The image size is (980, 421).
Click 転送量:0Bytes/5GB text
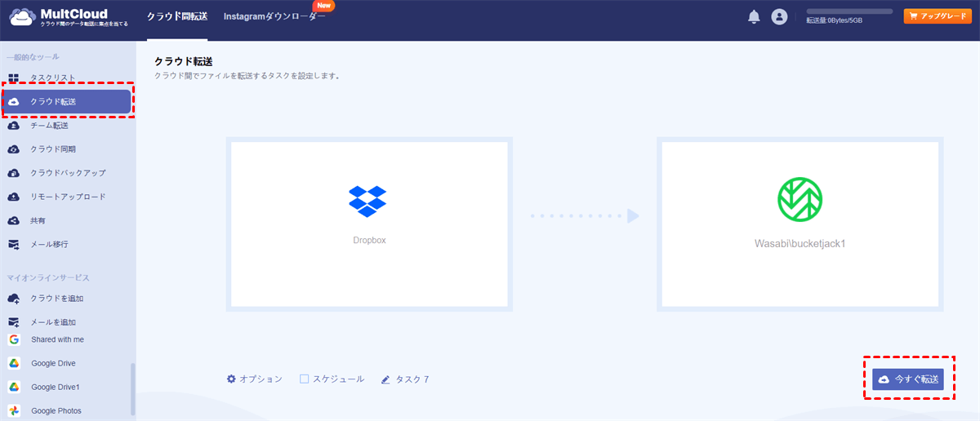click(x=834, y=20)
